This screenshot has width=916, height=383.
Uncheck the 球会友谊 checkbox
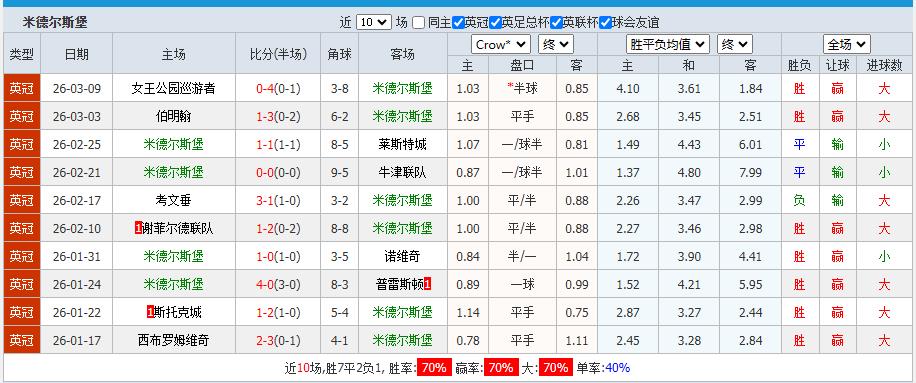605,23
